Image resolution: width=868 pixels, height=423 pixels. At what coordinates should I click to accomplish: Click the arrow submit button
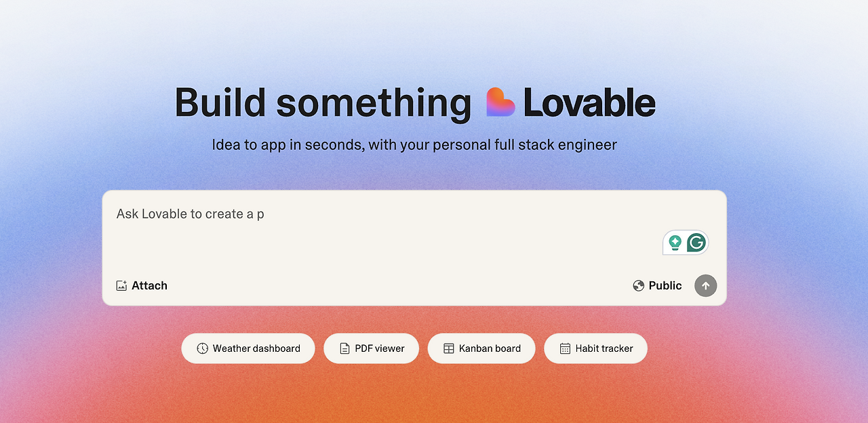tap(705, 285)
